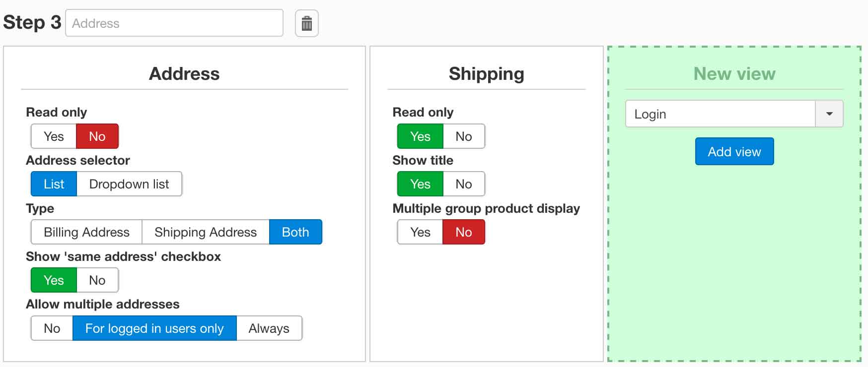Click the Login view selector field
This screenshot has width=868, height=367.
coord(720,114)
